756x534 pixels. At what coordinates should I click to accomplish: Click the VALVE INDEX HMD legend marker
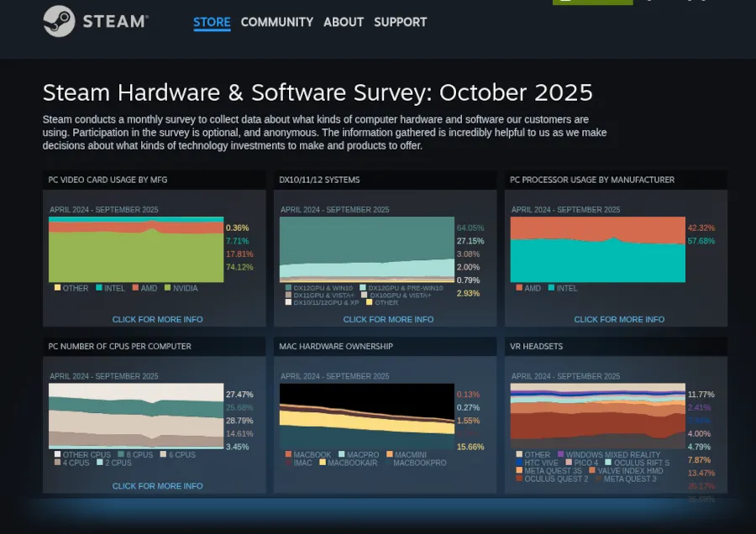[x=593, y=471]
